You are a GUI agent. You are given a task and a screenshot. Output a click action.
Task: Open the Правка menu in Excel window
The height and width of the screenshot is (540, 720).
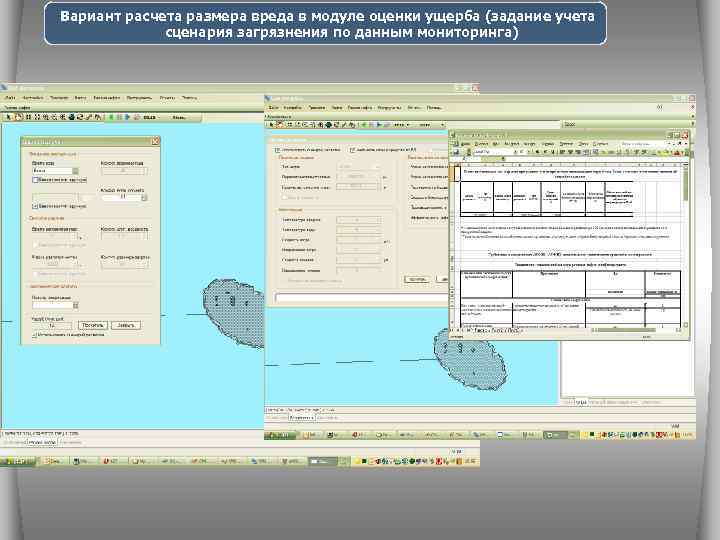pos(483,144)
